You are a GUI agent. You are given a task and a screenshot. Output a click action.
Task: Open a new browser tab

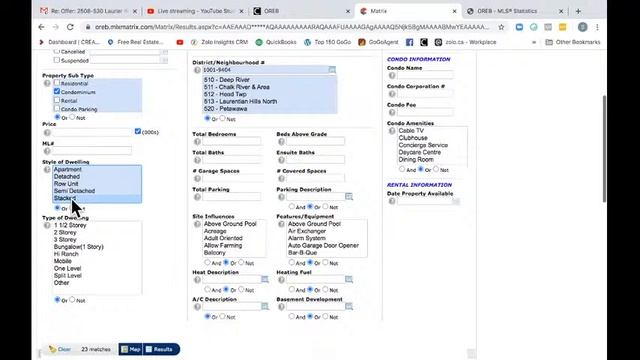click(x=578, y=11)
